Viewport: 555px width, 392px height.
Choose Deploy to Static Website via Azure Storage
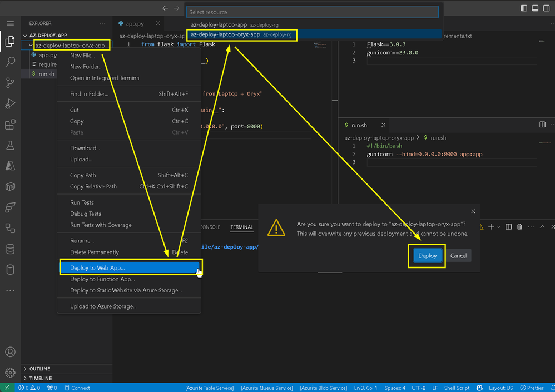tap(130, 290)
